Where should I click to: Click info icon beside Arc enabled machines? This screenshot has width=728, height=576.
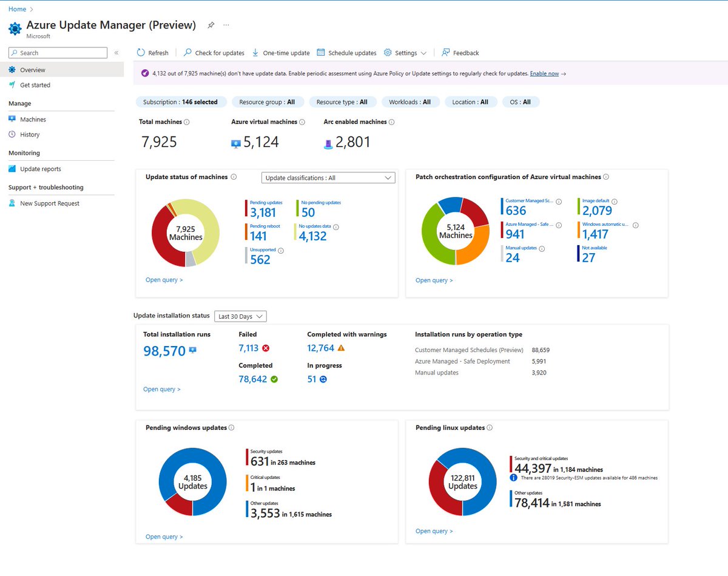point(391,122)
